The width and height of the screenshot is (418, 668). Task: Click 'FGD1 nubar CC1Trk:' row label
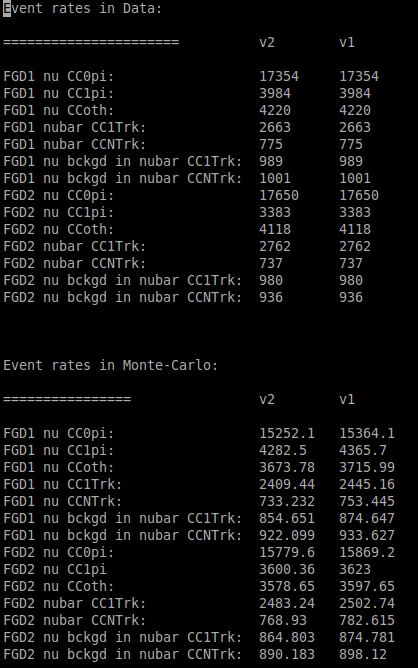pyautogui.click(x=75, y=128)
